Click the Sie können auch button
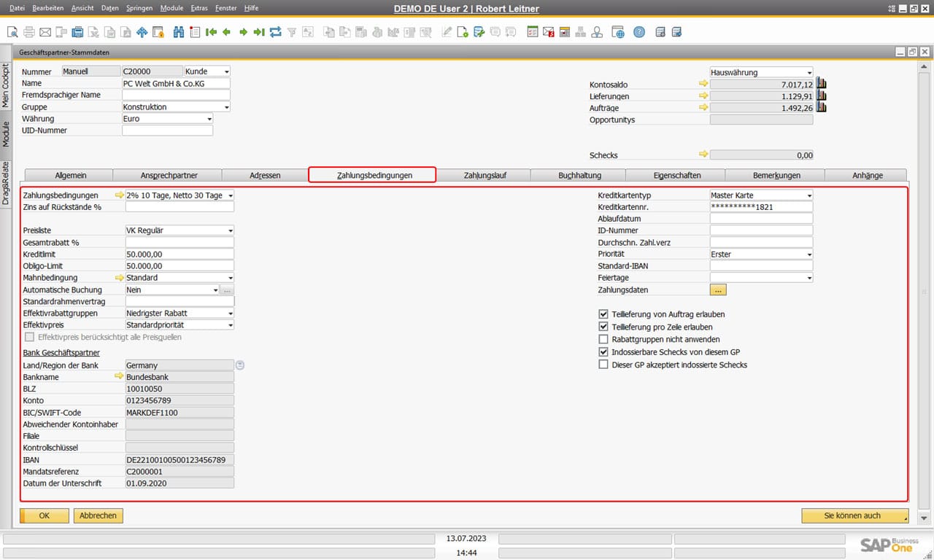The image size is (934, 560). pos(854,516)
